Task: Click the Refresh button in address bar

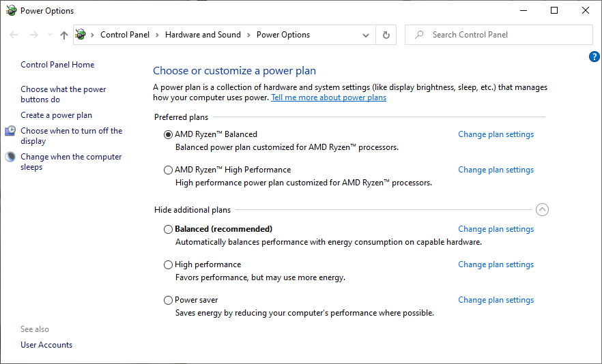Action: tap(386, 35)
